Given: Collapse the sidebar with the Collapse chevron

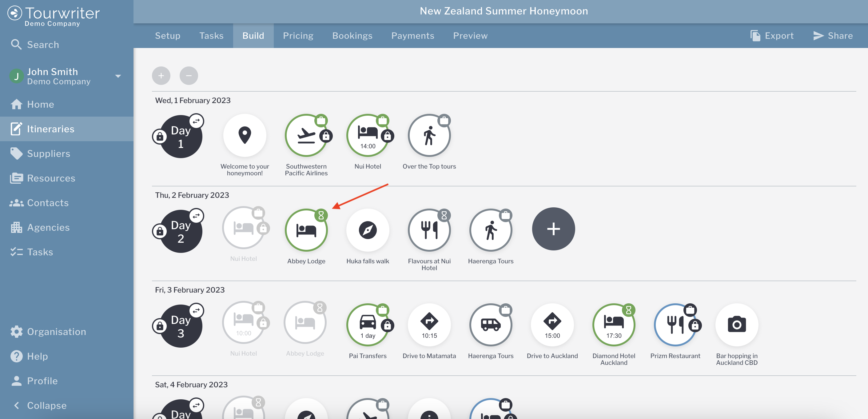Looking at the screenshot, I should coord(17,405).
